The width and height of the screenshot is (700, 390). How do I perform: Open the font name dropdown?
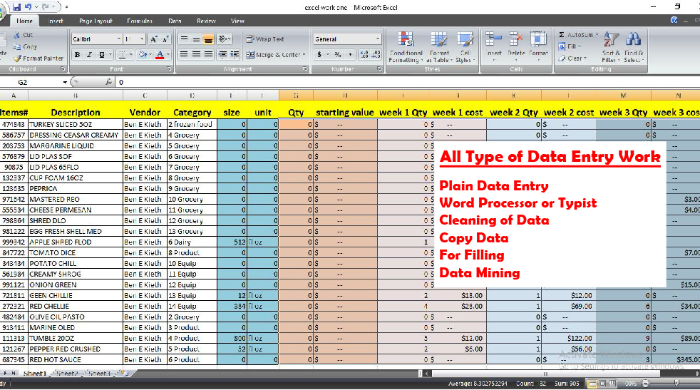(x=119, y=39)
